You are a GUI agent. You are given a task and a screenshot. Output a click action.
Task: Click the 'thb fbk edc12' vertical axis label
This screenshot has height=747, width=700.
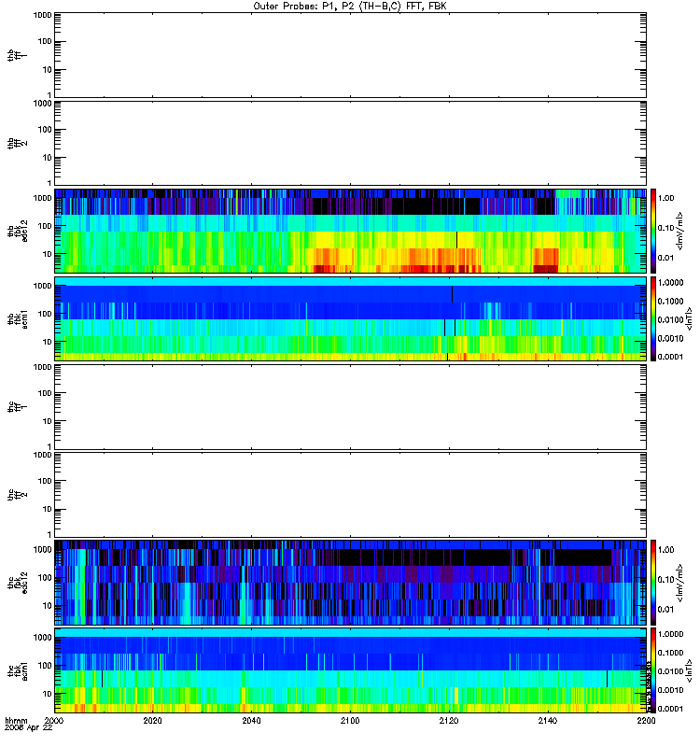coord(17,231)
